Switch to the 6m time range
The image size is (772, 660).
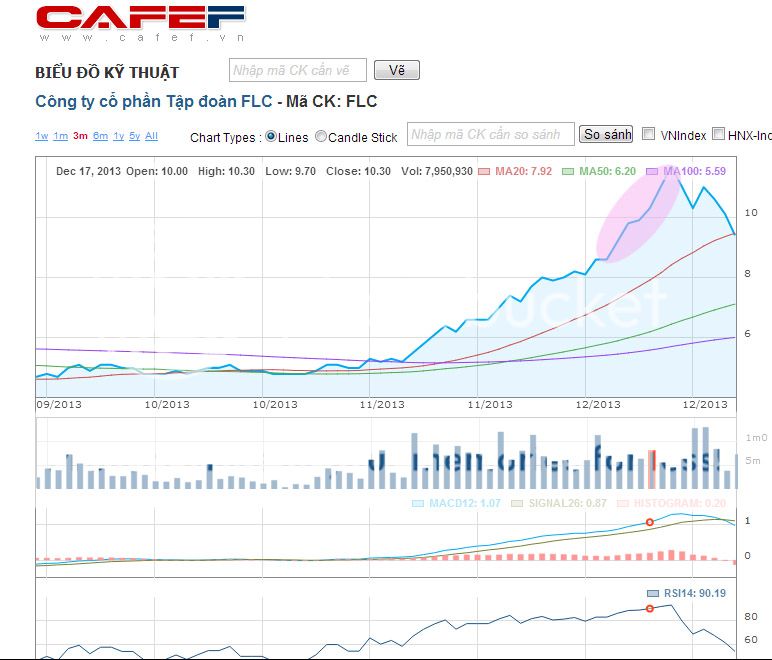pyautogui.click(x=100, y=136)
